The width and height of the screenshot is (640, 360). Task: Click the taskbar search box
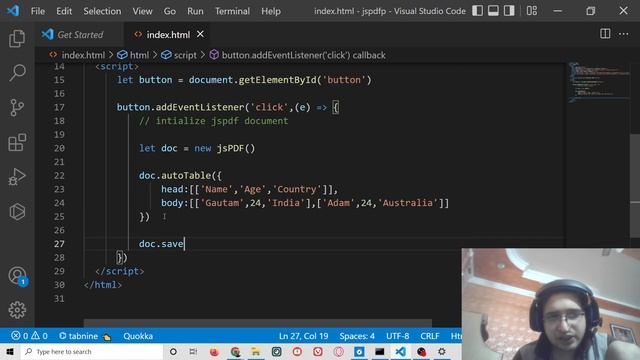pyautogui.click(x=92, y=351)
